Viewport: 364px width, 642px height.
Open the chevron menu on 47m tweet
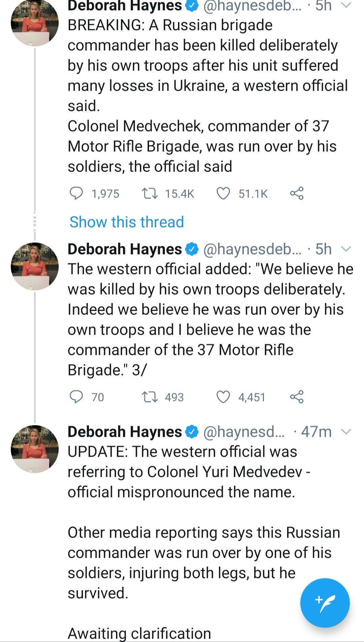346,432
